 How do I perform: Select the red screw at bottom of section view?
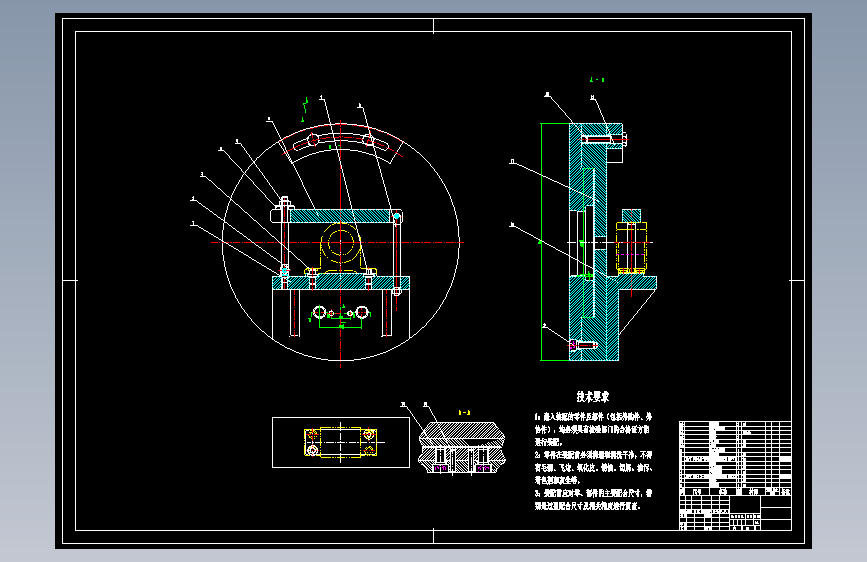pos(583,345)
